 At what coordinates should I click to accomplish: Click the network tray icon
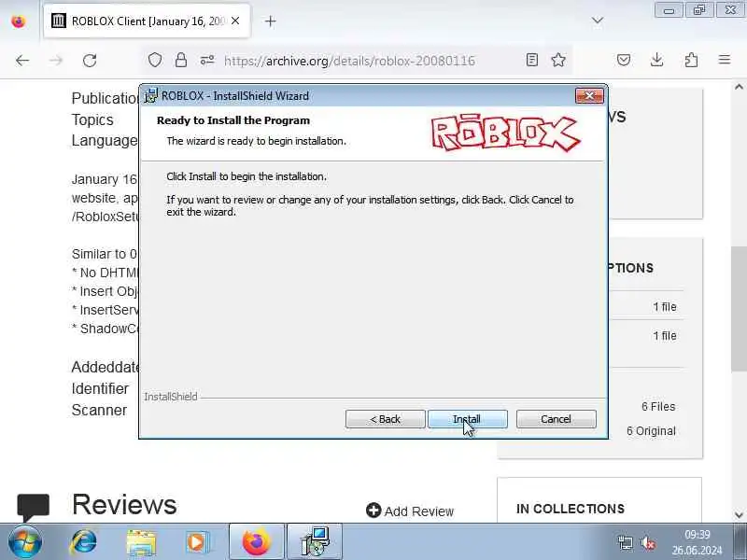(626, 542)
